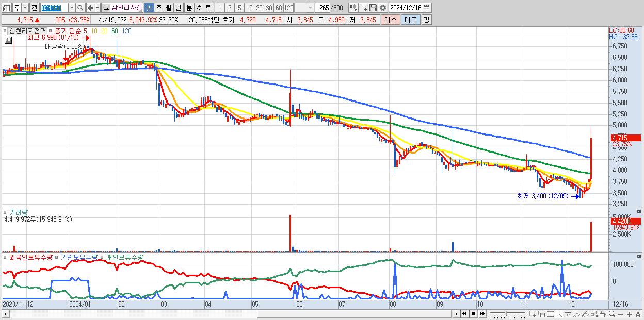644x320 pixels.
Task: Select the 120 interval button
Action: click(x=289, y=8)
